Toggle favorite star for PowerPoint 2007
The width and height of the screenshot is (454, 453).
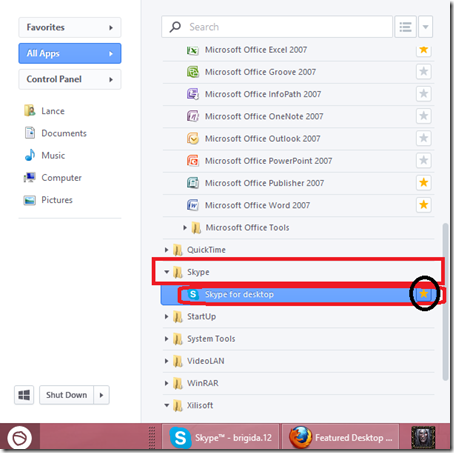424,160
